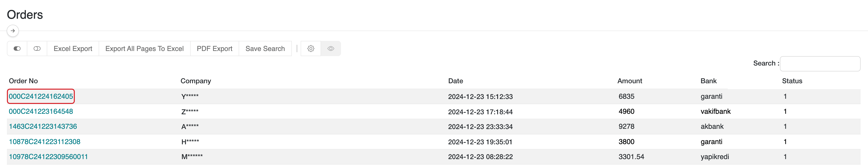
Task: Toggle the filled switch icon in toolbar
Action: click(17, 49)
